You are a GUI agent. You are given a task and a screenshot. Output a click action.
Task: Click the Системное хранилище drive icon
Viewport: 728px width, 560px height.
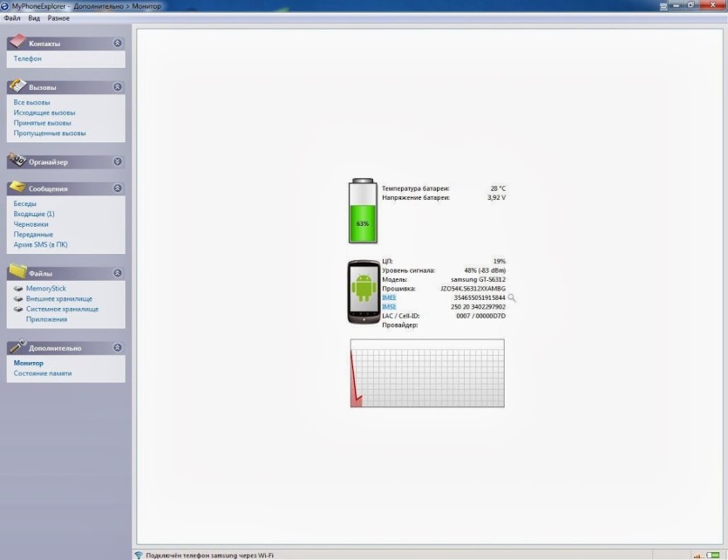(18, 309)
